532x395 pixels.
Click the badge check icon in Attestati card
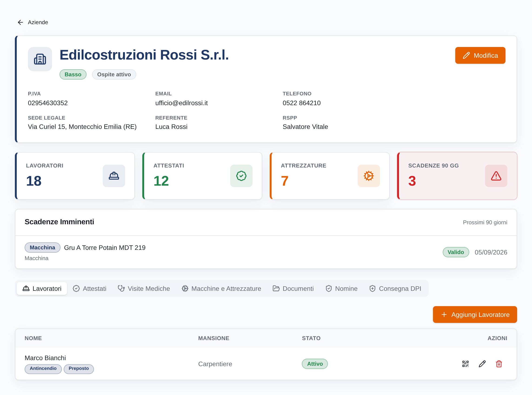241,176
